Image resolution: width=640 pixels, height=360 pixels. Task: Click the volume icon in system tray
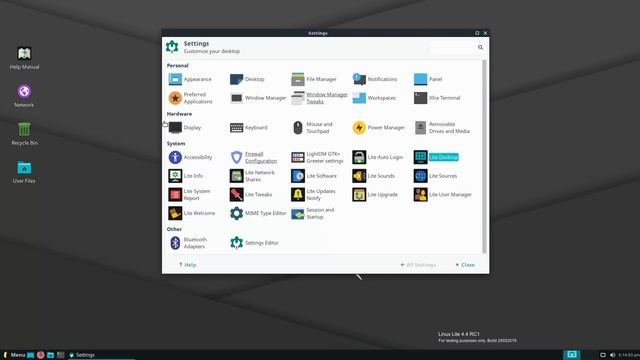click(612, 355)
